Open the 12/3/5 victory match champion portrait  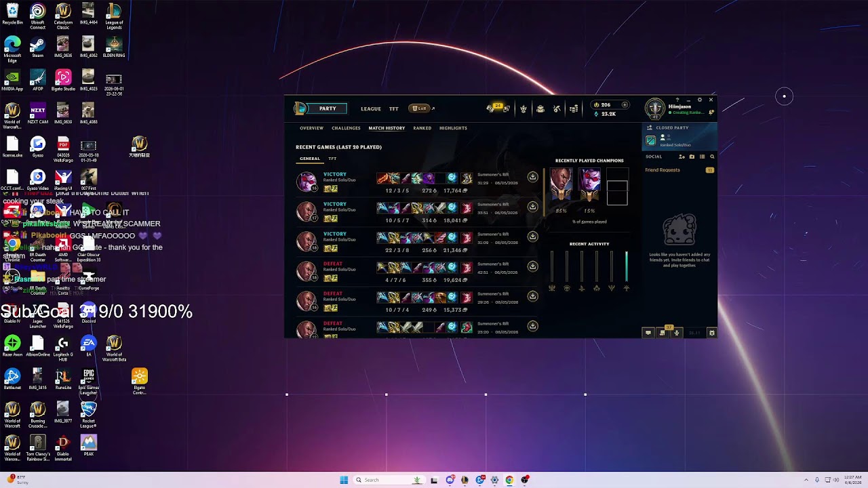[x=307, y=181]
